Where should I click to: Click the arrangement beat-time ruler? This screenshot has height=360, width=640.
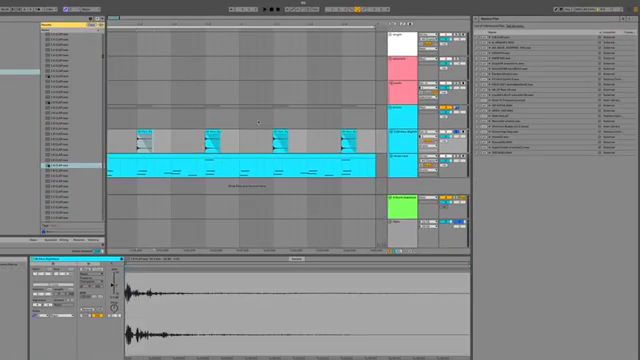coord(241,24)
